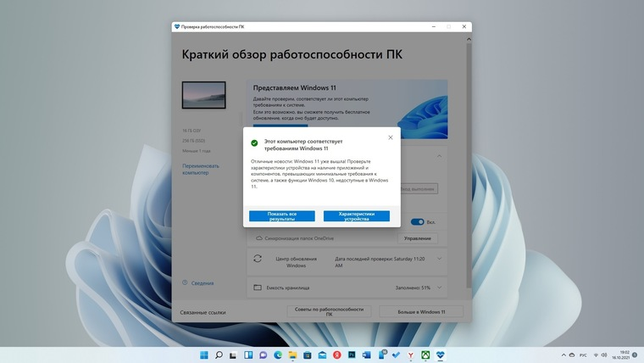Close the Windows 11 compatibility dialog
This screenshot has height=363, width=644.
pos(390,137)
